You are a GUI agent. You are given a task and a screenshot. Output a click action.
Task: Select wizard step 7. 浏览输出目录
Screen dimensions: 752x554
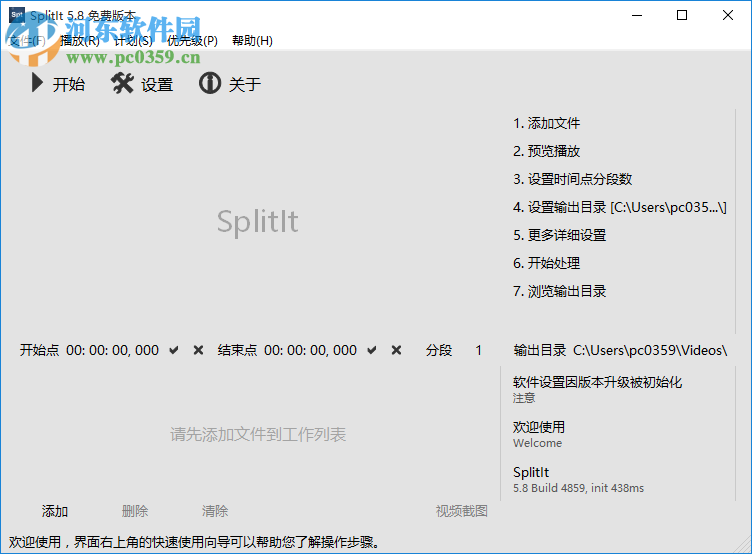tap(559, 291)
